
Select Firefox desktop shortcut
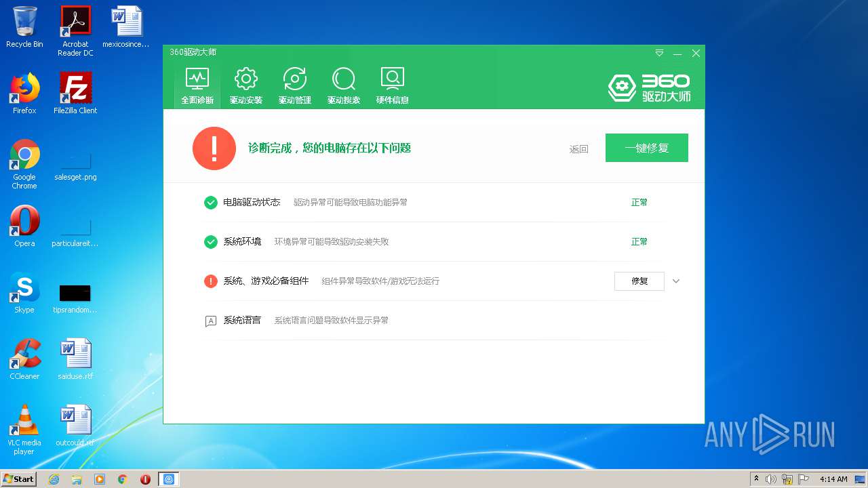24,94
